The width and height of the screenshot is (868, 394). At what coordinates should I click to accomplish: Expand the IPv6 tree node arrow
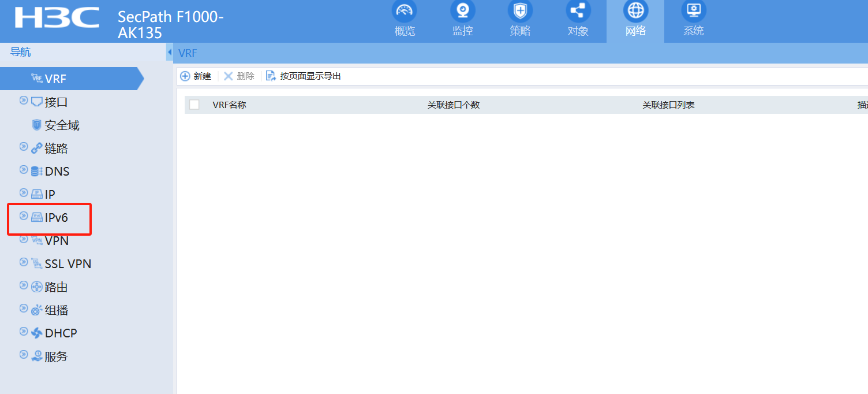click(24, 216)
